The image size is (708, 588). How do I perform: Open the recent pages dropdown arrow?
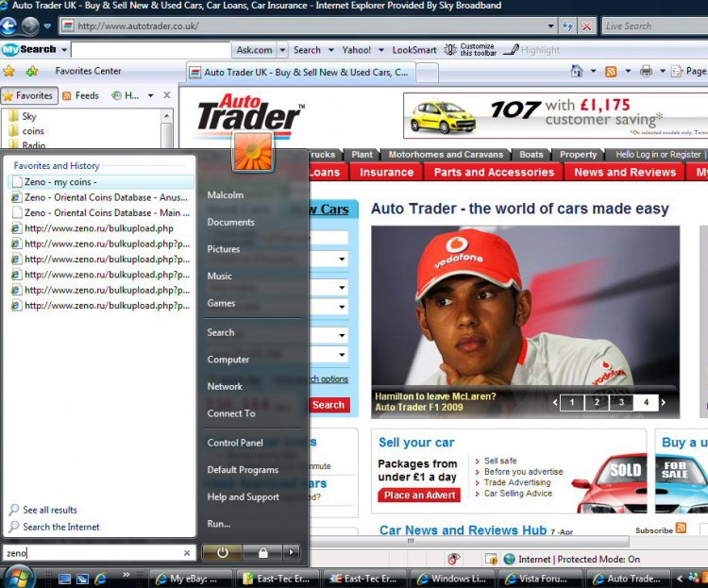click(x=47, y=26)
